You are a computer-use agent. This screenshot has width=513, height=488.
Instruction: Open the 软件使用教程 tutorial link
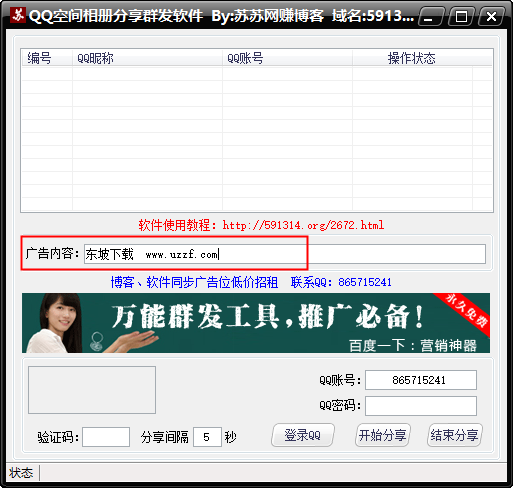tap(261, 225)
